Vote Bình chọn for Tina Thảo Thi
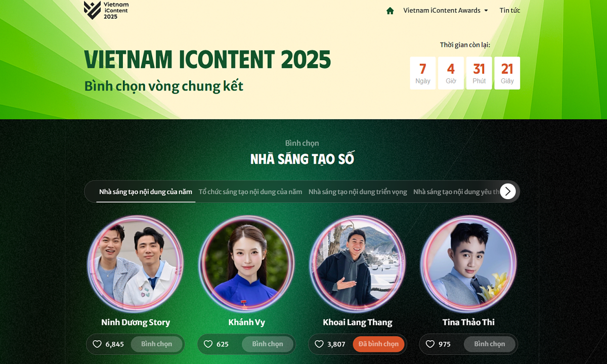This screenshot has height=364, width=607. coord(490,344)
